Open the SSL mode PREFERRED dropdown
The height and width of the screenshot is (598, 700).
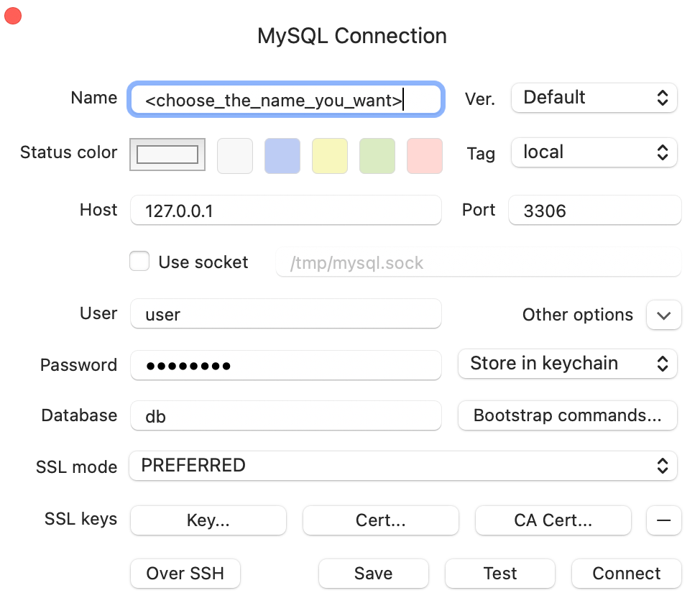point(403,466)
